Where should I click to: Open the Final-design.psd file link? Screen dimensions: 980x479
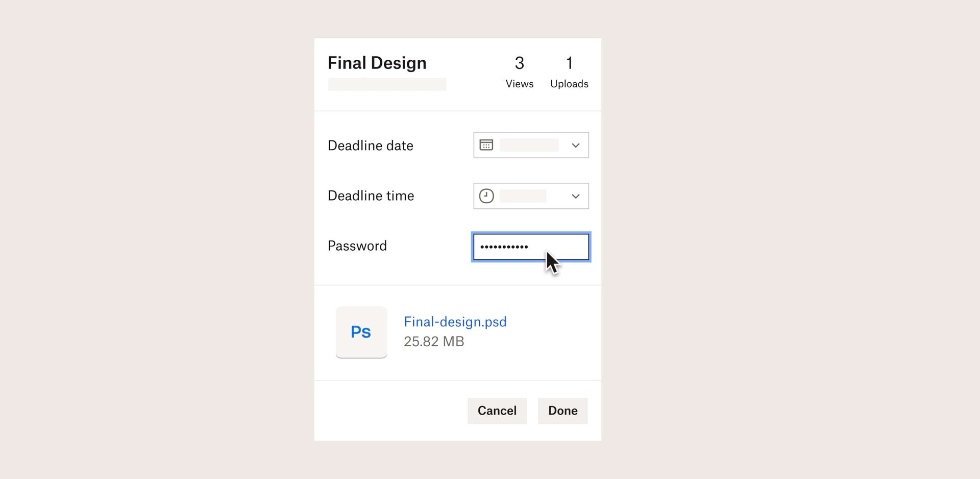click(455, 322)
